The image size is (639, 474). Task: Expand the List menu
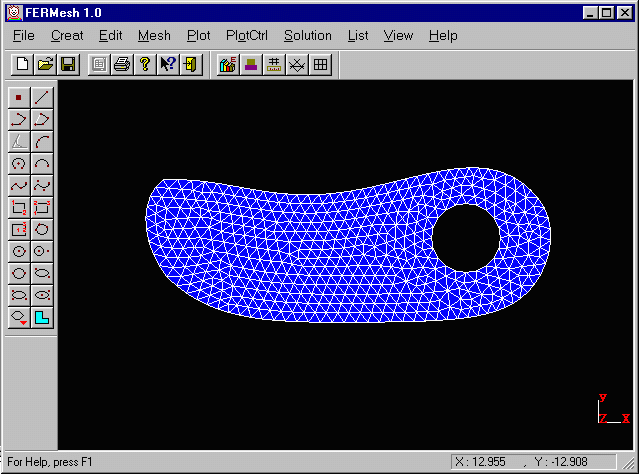pyautogui.click(x=358, y=35)
